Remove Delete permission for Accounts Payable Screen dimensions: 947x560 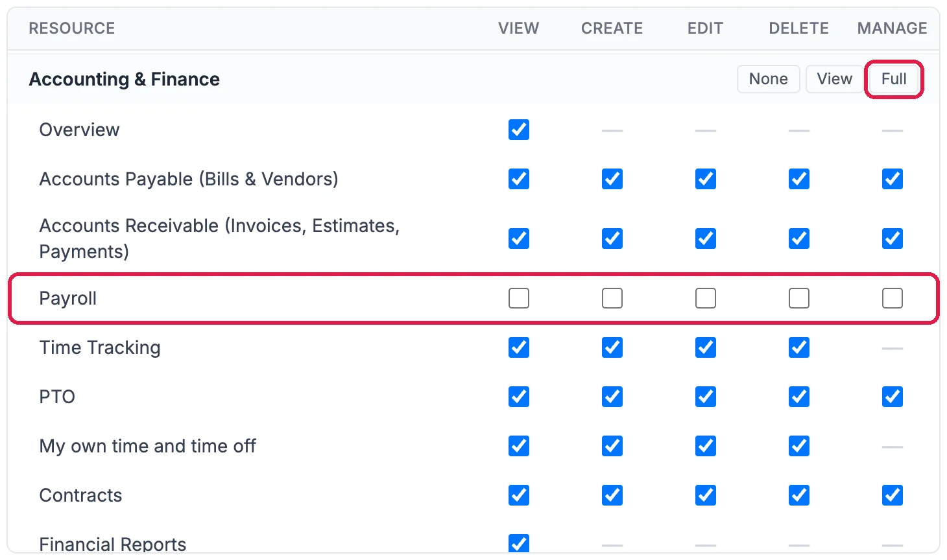[x=799, y=179]
